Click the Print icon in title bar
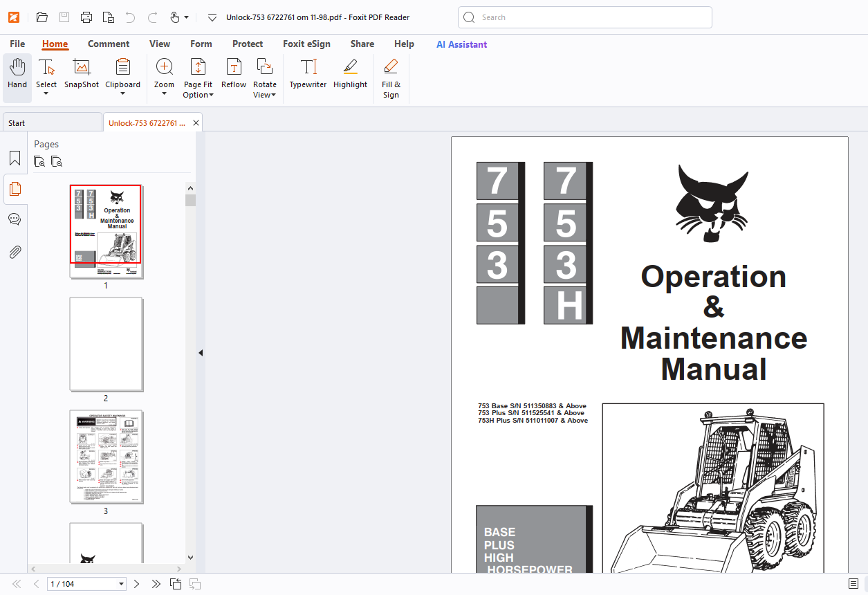This screenshot has height=595, width=868. [x=86, y=17]
